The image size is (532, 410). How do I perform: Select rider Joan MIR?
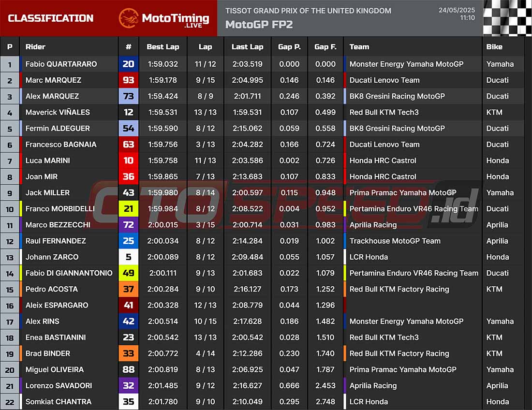click(42, 176)
